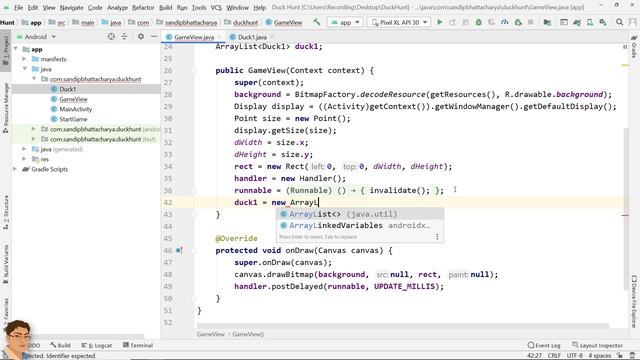Select the MainActivity class in project tree

point(76,109)
